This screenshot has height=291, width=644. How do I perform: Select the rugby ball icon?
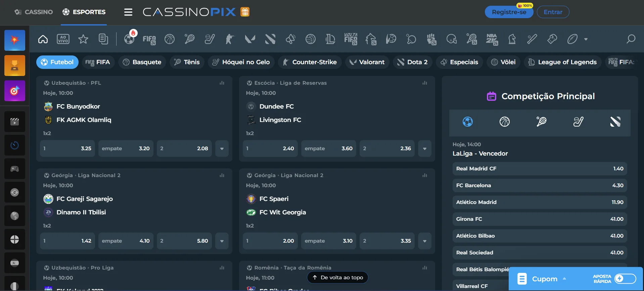pos(572,39)
